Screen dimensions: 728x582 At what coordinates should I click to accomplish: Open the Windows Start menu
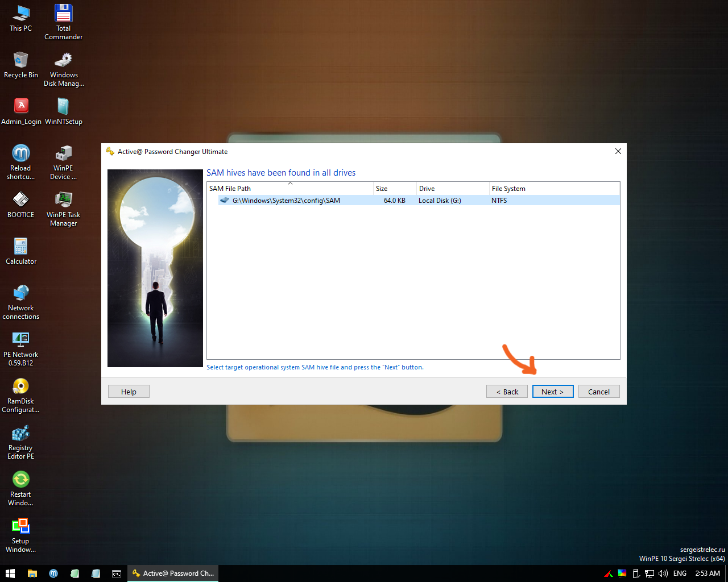(10, 573)
